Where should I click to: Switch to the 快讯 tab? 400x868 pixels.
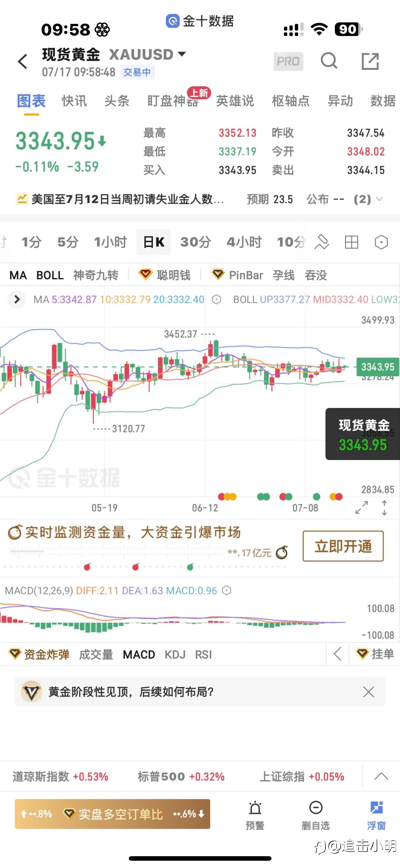coord(74,101)
